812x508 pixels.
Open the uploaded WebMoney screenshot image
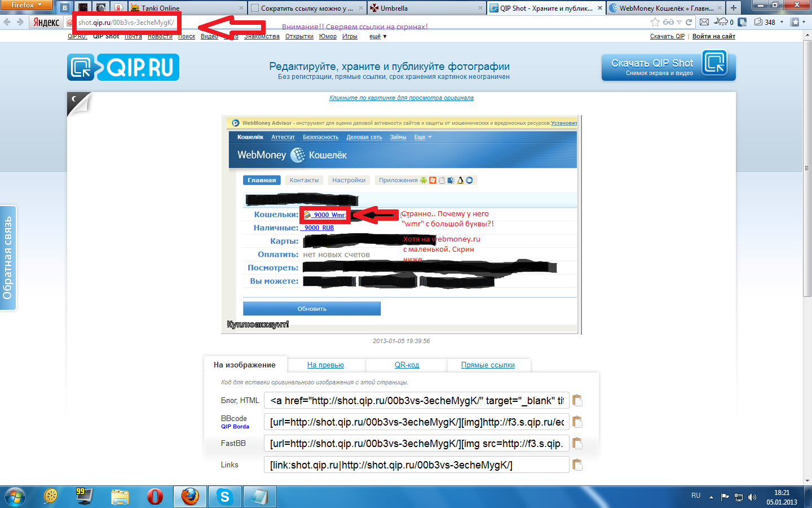[x=401, y=225]
